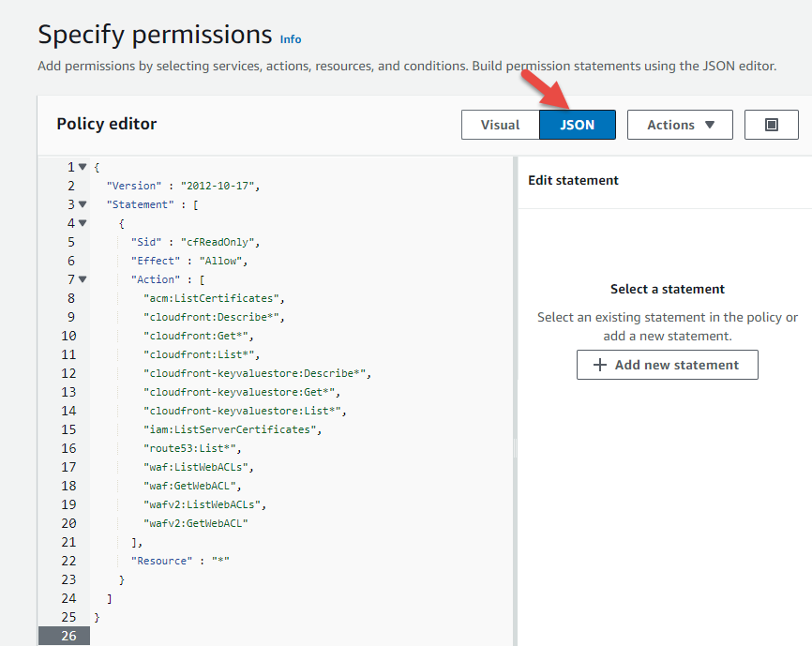Collapse the statement object fold on line 4

pos(83,223)
